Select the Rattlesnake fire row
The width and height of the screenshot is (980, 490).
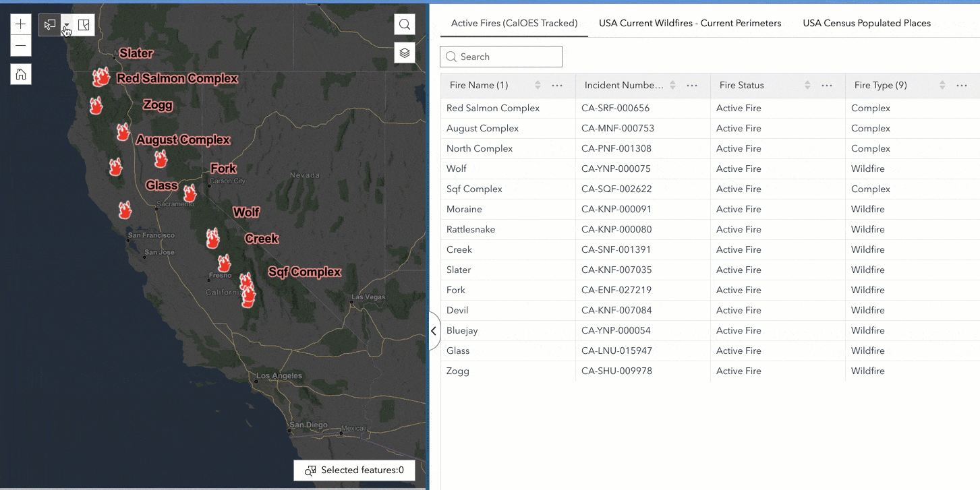pyautogui.click(x=710, y=229)
